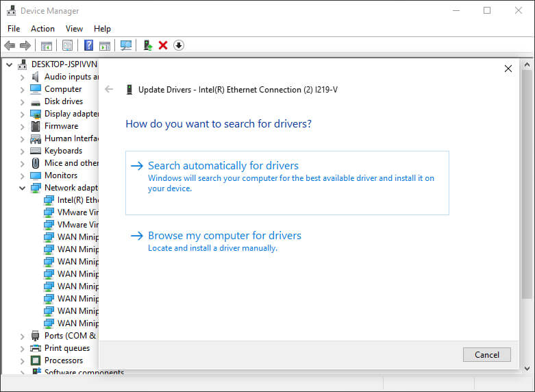Click the Back arrow toolbar icon
The height and width of the screenshot is (392, 535).
10,45
